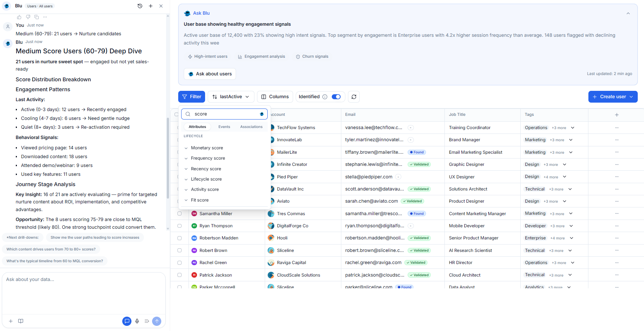Expand the Monetary score attribute
This screenshot has height=331, width=644.
pyautogui.click(x=186, y=147)
